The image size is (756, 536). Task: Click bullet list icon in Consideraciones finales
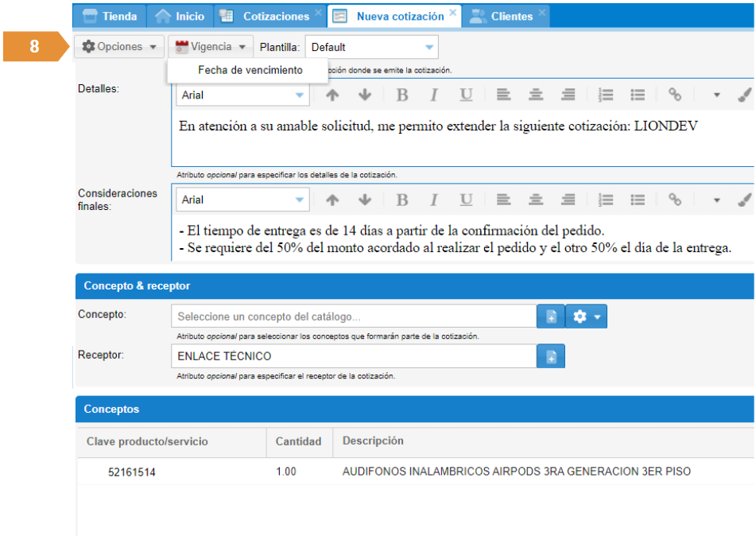coord(638,200)
